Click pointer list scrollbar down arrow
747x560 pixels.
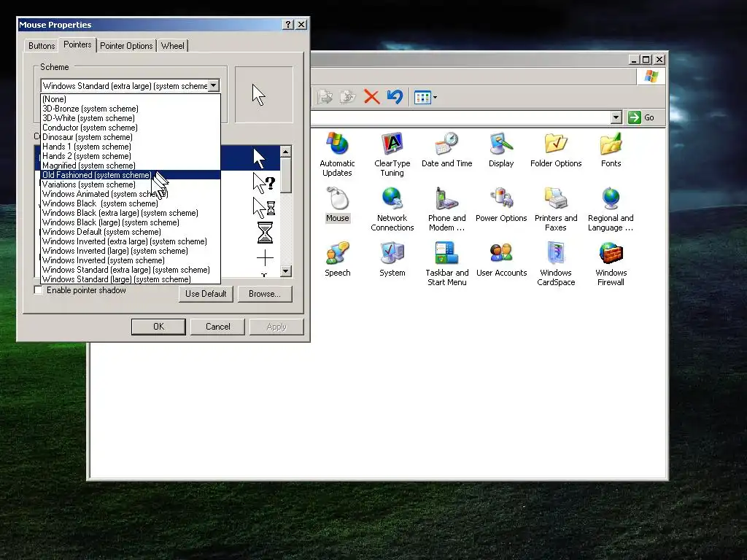(285, 271)
